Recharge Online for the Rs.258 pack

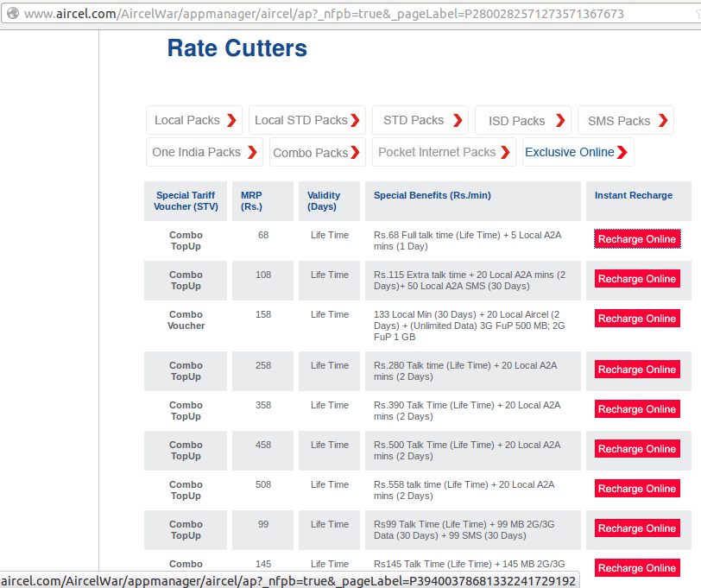click(637, 370)
